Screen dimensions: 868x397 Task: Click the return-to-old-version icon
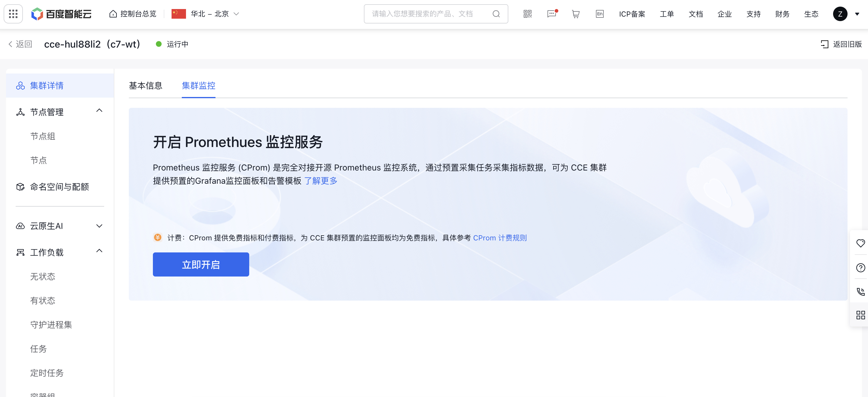[x=824, y=44]
